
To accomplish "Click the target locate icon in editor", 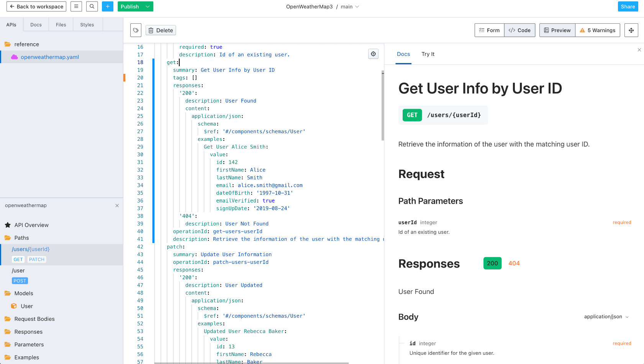I will 373,54.
